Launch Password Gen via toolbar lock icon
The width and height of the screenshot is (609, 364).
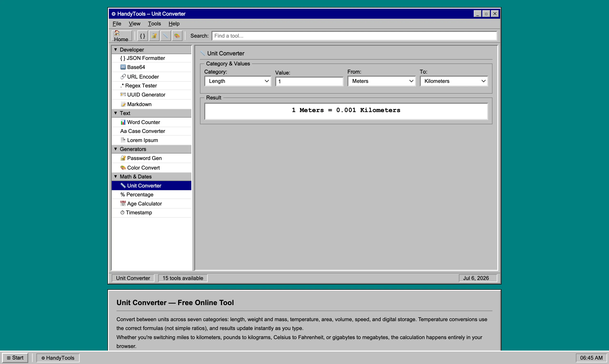point(154,36)
